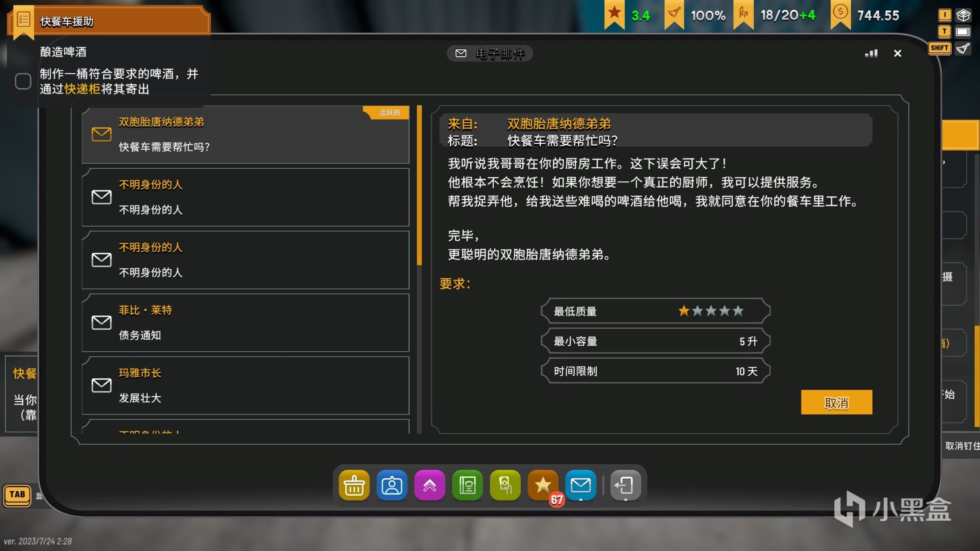The width and height of the screenshot is (980, 551).
Task: Click the signal strength bars icon
Action: [871, 53]
